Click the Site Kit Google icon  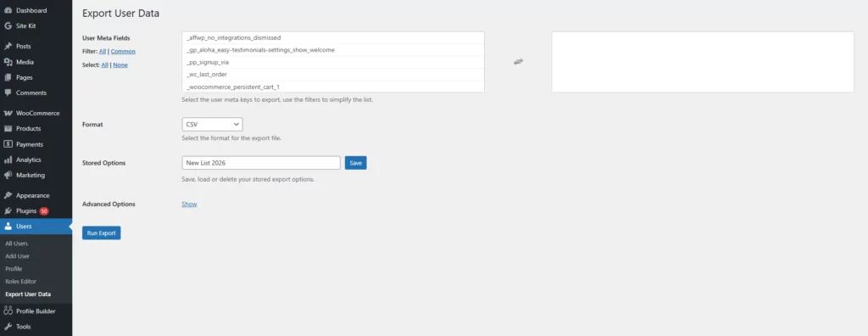point(8,26)
